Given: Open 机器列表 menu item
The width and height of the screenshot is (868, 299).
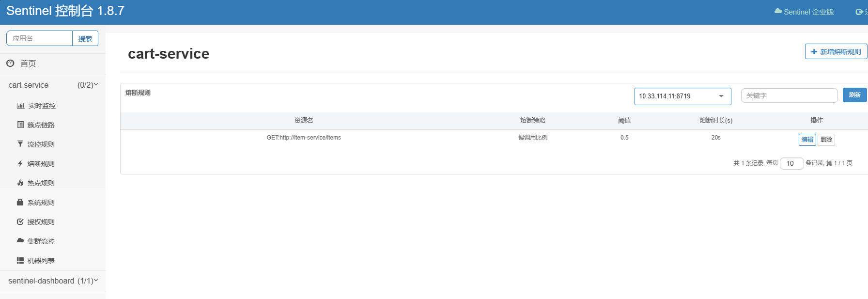Looking at the screenshot, I should 41,261.
